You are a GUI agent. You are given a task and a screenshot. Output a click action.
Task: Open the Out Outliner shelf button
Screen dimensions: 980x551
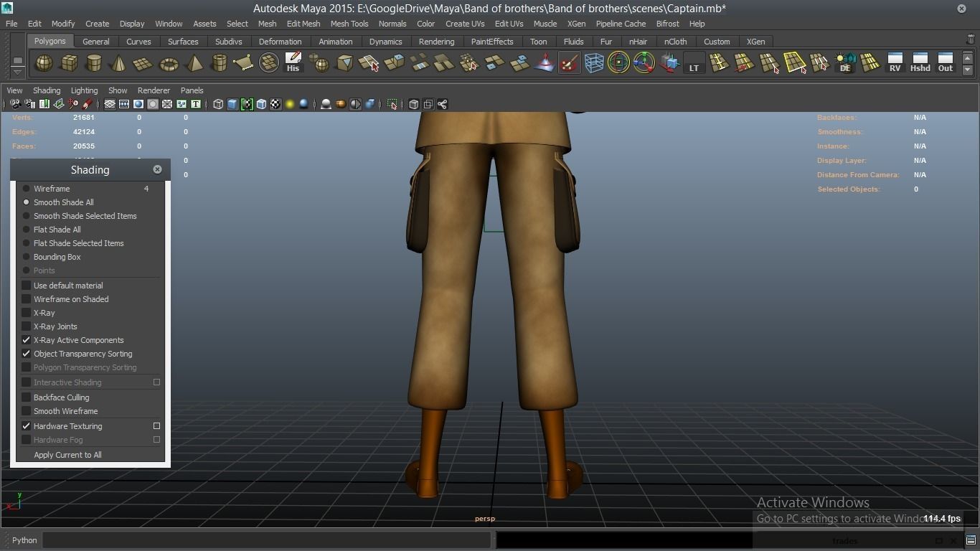coord(946,63)
